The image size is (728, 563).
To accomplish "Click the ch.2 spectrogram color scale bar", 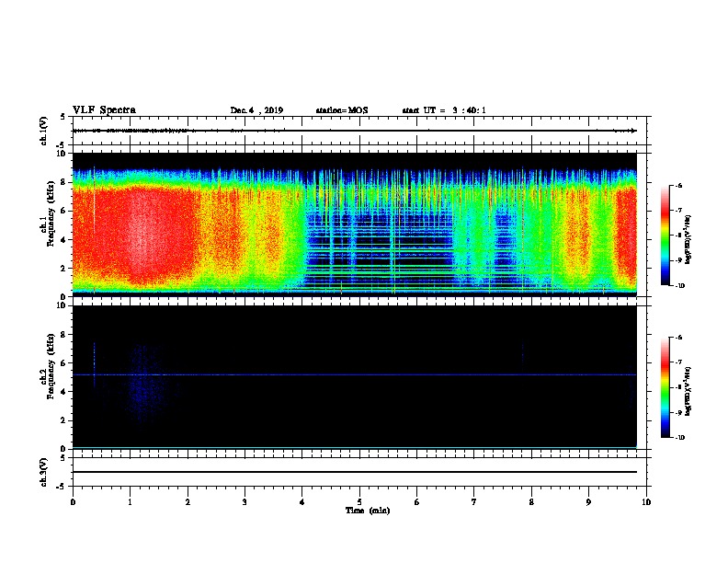I will 665,387.
